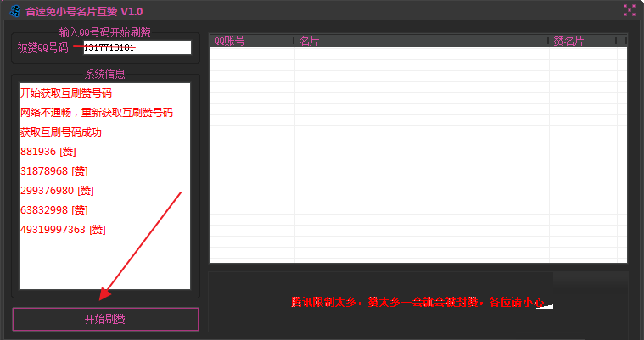Select the log entry 31878968 [赞]
The image size is (644, 340).
tap(54, 170)
